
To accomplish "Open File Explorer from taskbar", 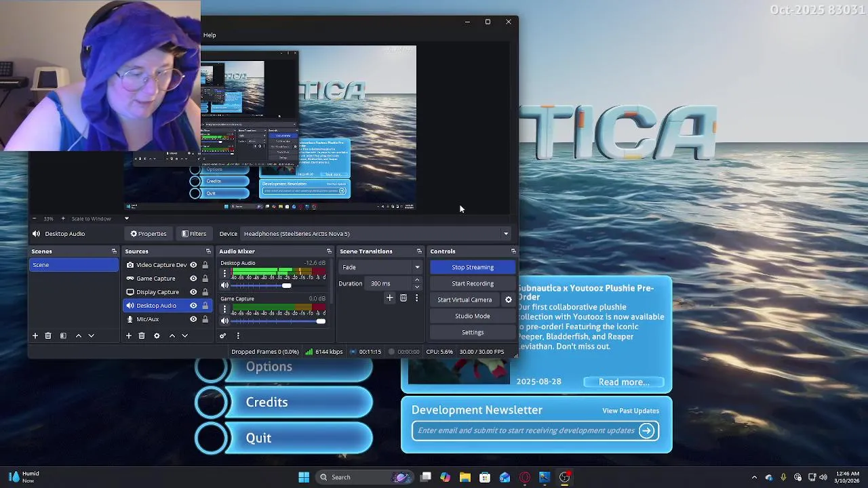I will pyautogui.click(x=465, y=477).
